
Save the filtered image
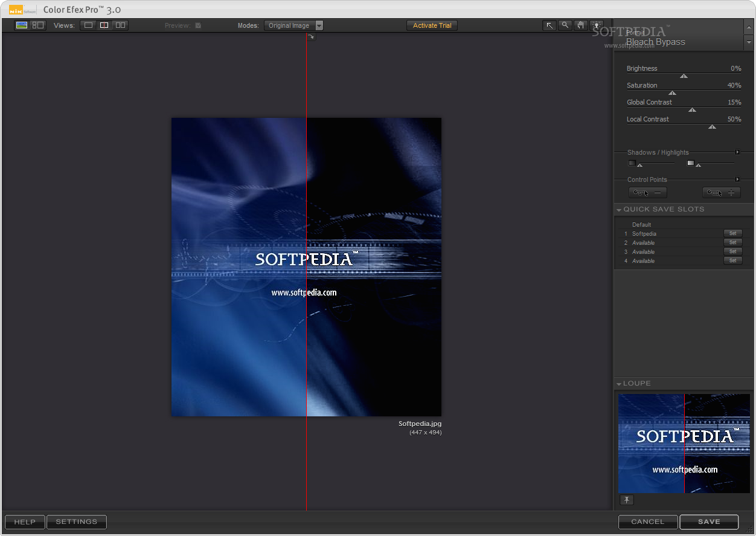(x=709, y=522)
